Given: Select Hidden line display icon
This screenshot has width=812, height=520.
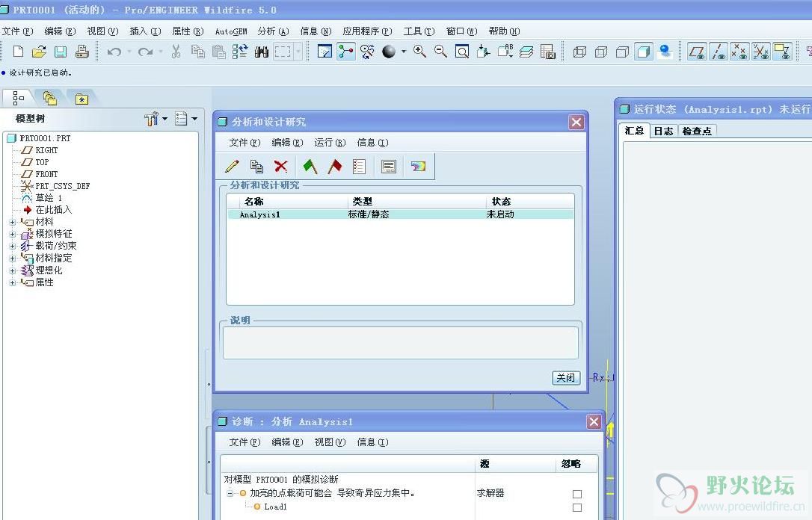Looking at the screenshot, I should (x=601, y=52).
